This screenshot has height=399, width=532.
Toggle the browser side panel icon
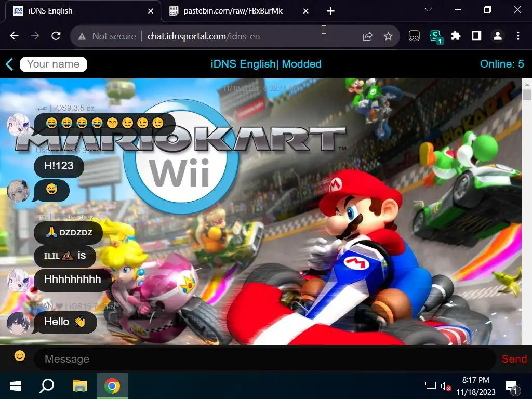coord(477,36)
